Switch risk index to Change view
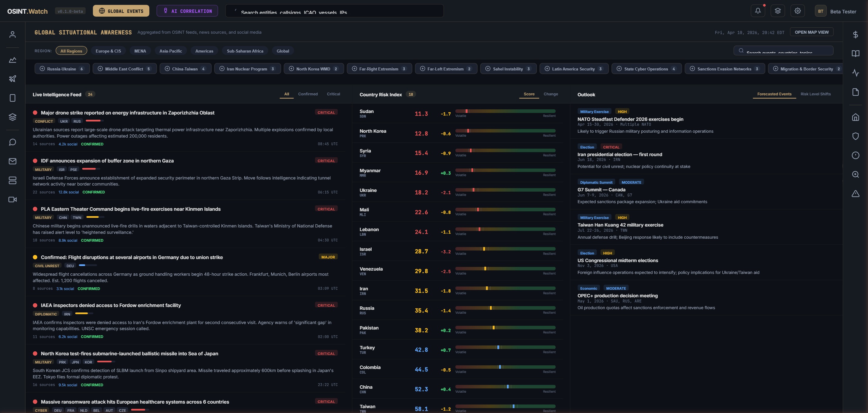The width and height of the screenshot is (868, 413). pos(551,94)
